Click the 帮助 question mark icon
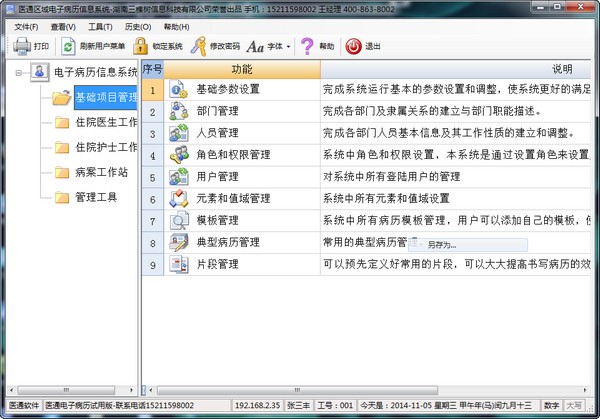Screen dimensions: 600x419 tap(307, 46)
